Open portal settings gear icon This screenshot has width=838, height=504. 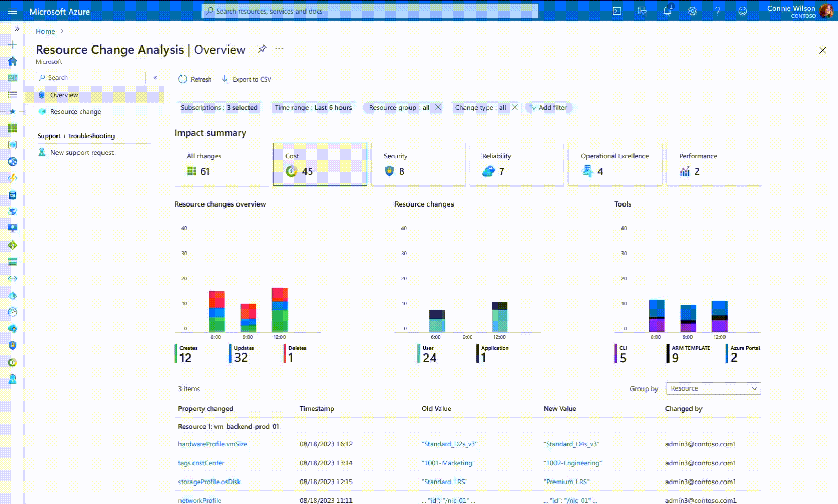(x=692, y=11)
